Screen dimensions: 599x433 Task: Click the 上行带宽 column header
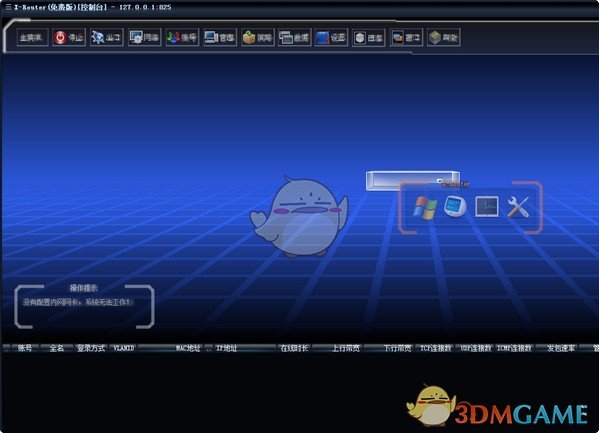click(x=345, y=348)
